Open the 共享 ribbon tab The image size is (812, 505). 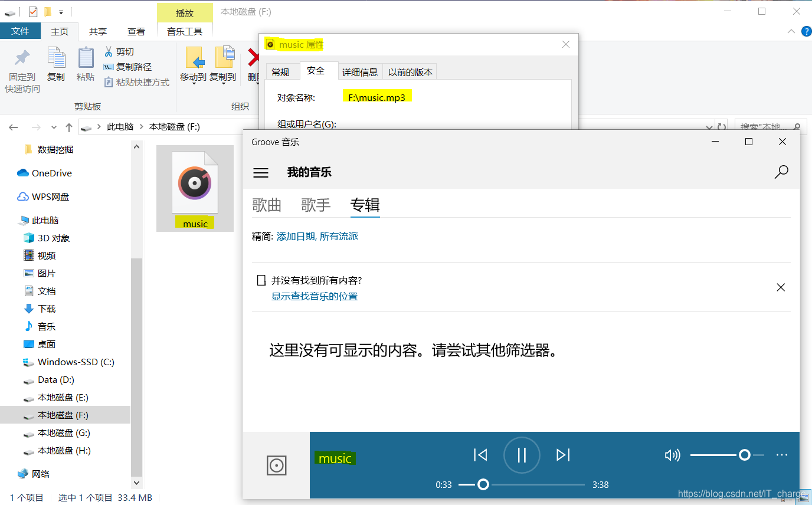[98, 31]
